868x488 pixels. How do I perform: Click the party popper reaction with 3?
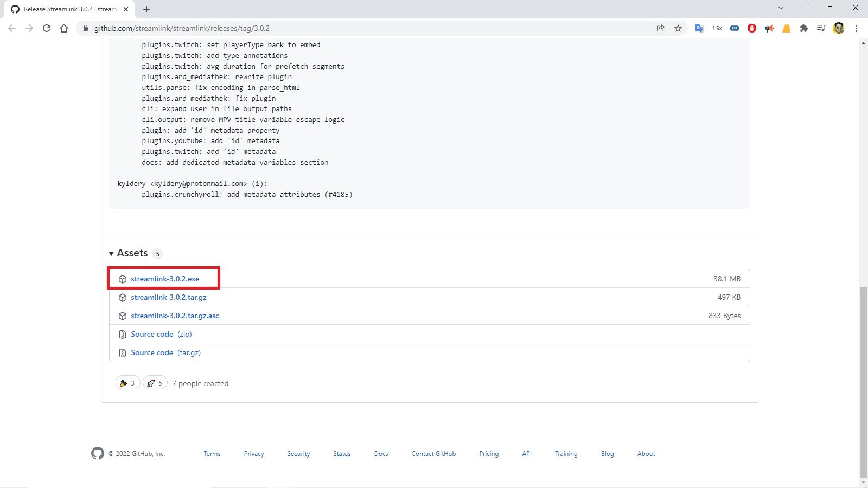pos(128,383)
